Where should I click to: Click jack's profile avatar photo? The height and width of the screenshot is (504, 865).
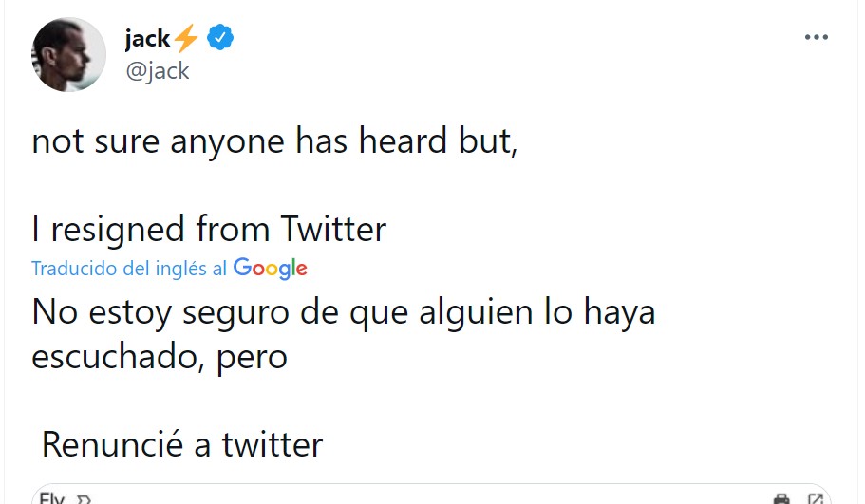coord(68,54)
